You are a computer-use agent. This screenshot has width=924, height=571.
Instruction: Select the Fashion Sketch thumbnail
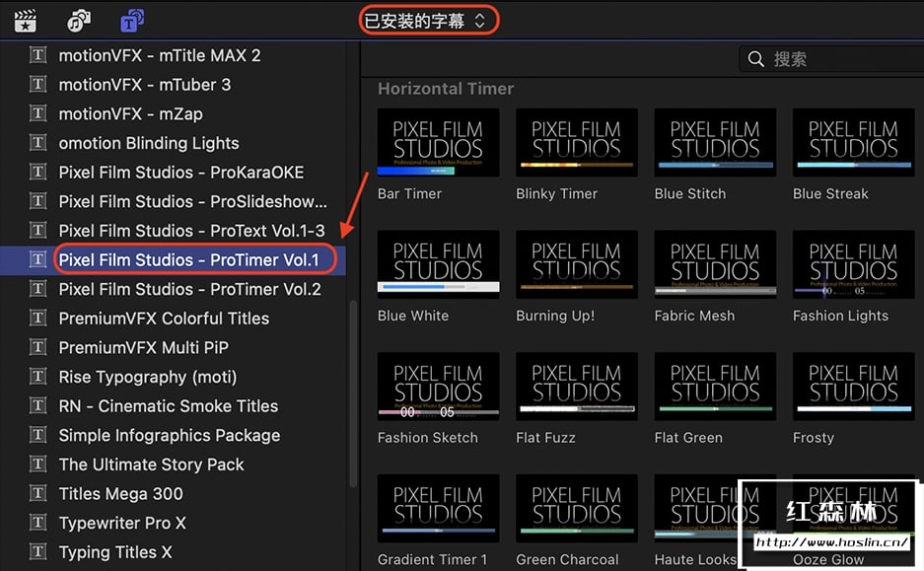point(439,387)
